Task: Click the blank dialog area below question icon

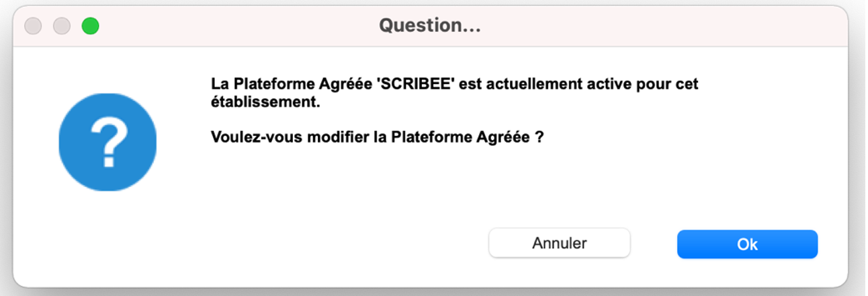Action: coord(107,235)
